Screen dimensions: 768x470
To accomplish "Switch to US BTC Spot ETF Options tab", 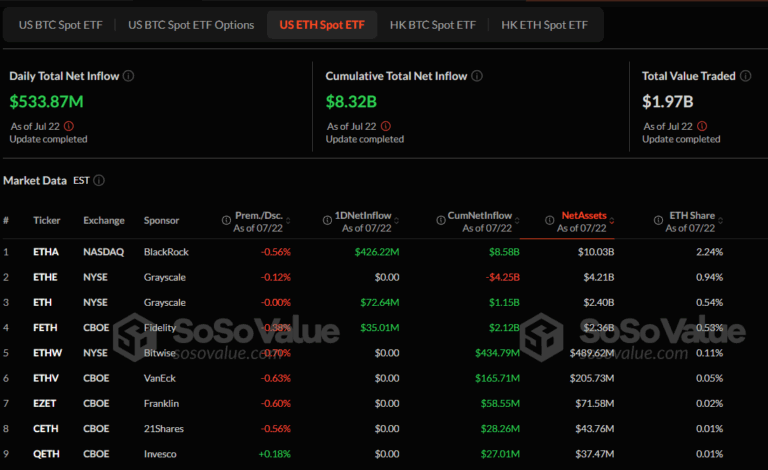I will 191,25.
